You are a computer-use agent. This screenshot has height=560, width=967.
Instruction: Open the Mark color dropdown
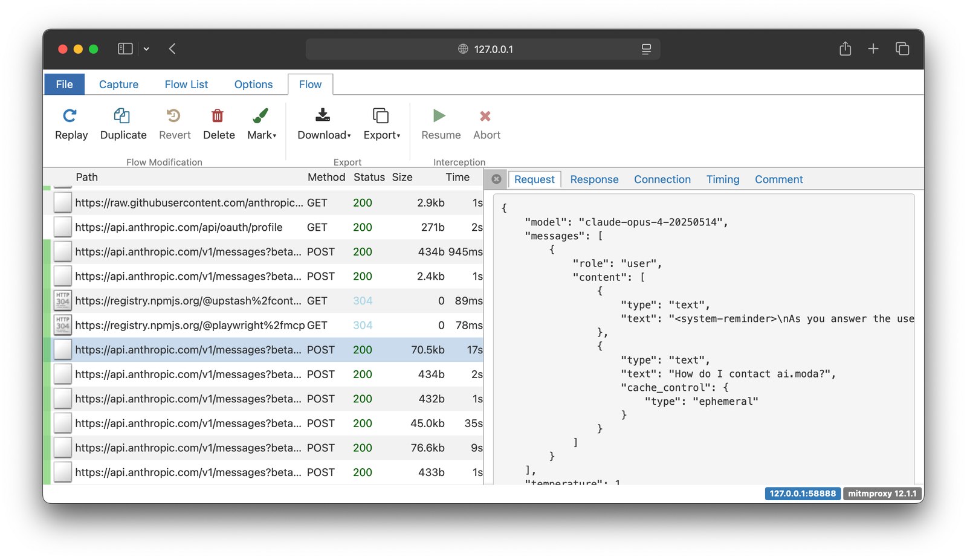click(275, 136)
